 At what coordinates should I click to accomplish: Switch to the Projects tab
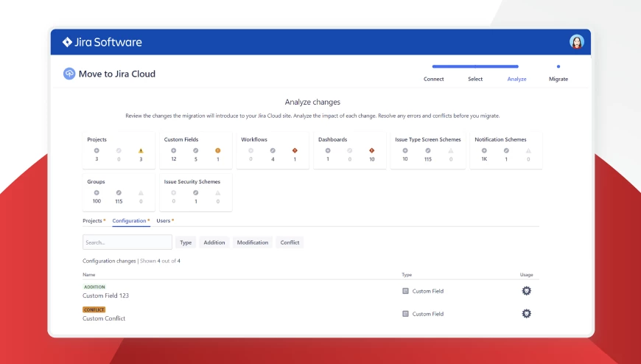[x=92, y=221]
